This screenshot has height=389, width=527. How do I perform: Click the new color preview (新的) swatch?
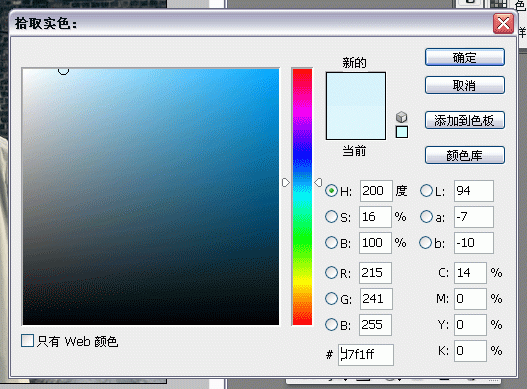pos(356,89)
